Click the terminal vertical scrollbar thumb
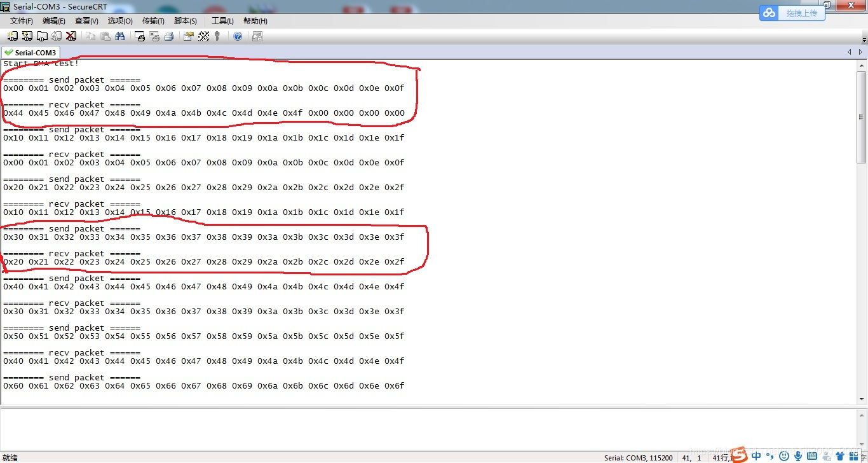Image resolution: width=868 pixels, height=463 pixels. click(862, 117)
